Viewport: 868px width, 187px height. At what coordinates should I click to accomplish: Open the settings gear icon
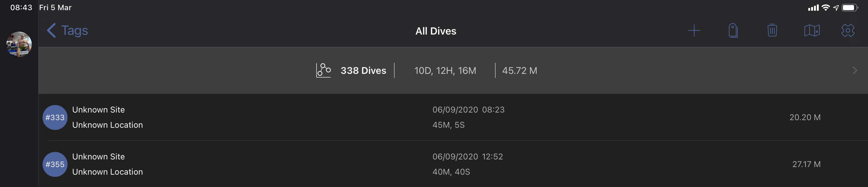[847, 31]
